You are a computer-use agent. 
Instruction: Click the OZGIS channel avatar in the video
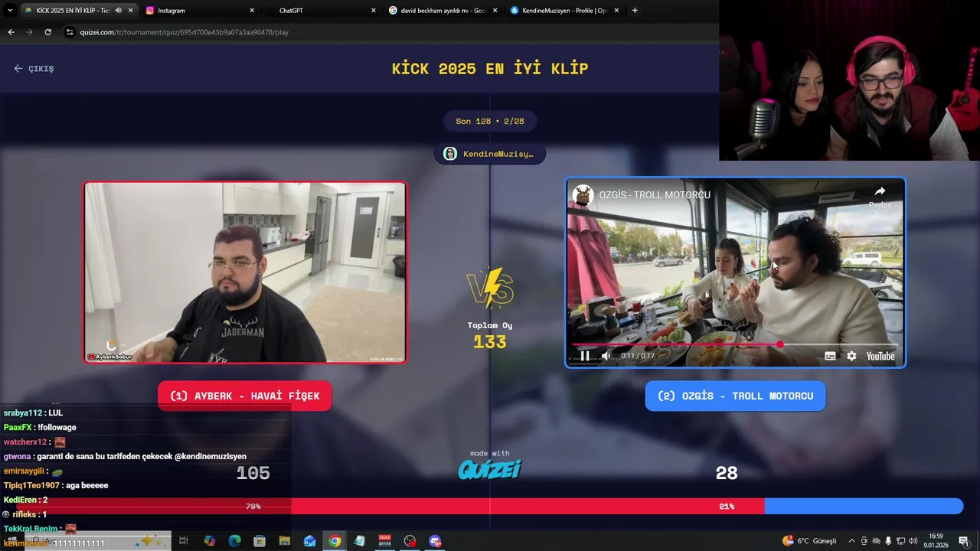pos(583,195)
